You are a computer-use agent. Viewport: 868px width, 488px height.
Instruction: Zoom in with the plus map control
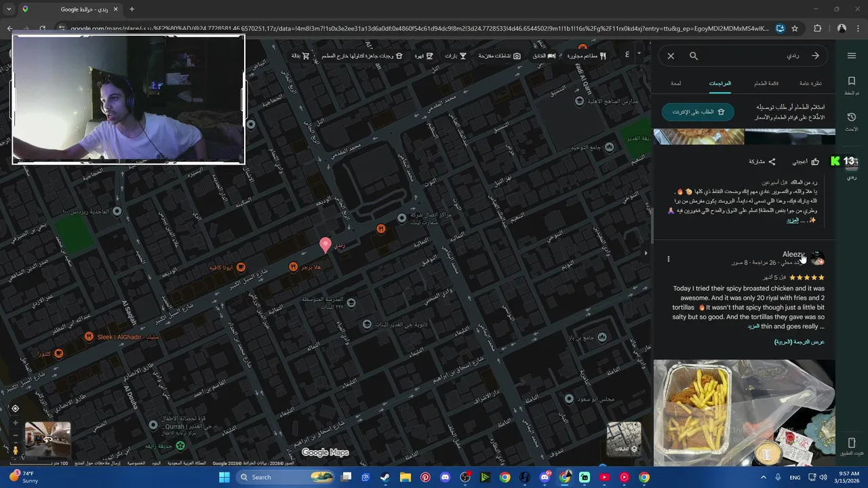(x=15, y=423)
